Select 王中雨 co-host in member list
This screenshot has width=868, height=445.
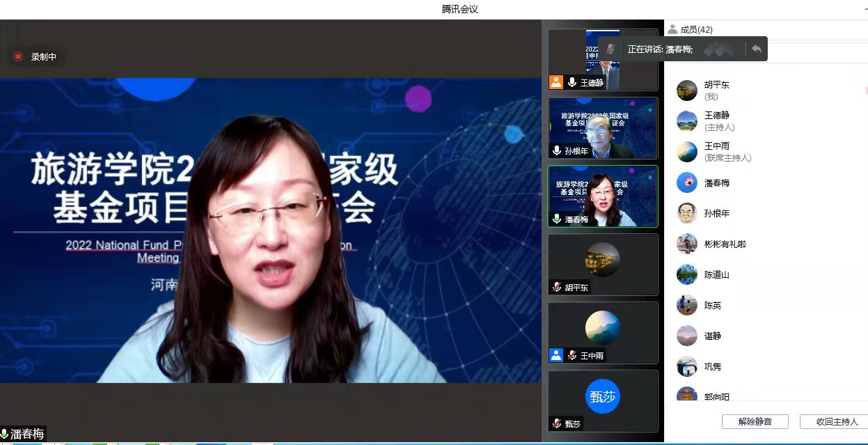(717, 151)
